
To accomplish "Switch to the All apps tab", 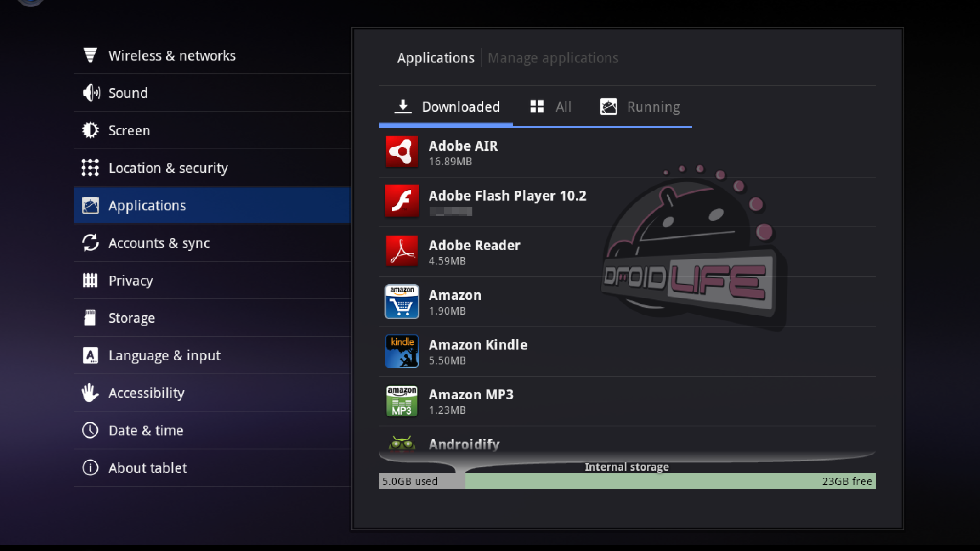I will point(550,107).
